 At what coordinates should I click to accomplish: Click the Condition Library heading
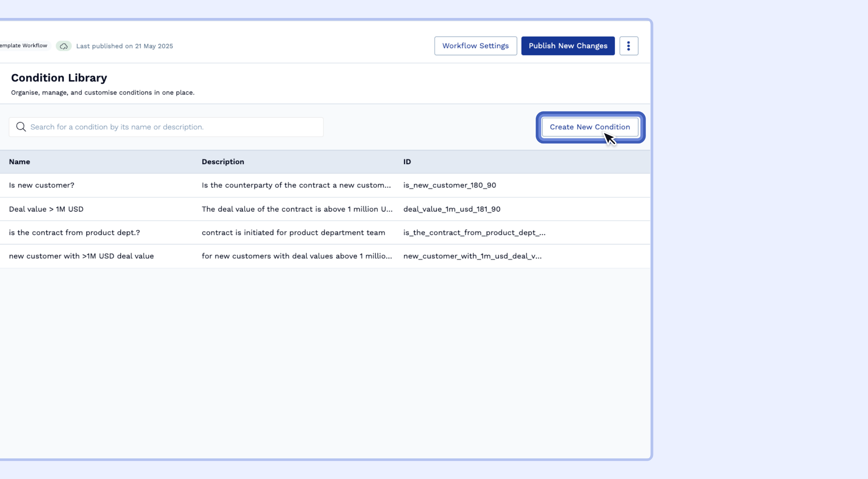(x=59, y=78)
